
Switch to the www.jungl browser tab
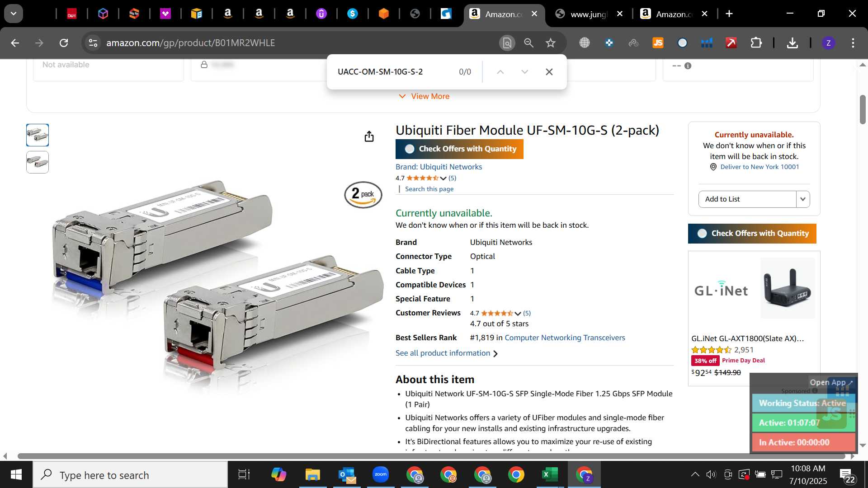tap(589, 14)
